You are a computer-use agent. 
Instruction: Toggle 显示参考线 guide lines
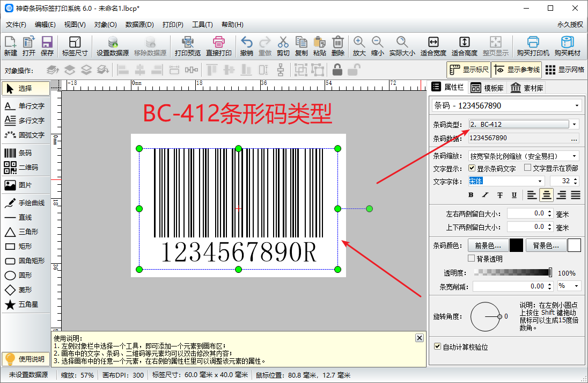(x=517, y=69)
